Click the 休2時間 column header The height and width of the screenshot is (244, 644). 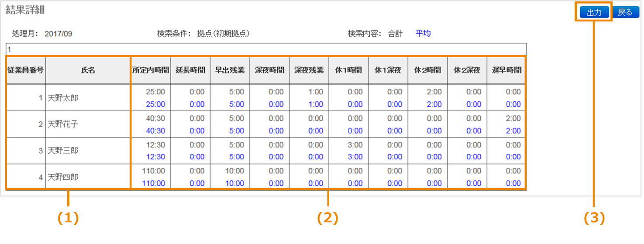click(x=427, y=70)
